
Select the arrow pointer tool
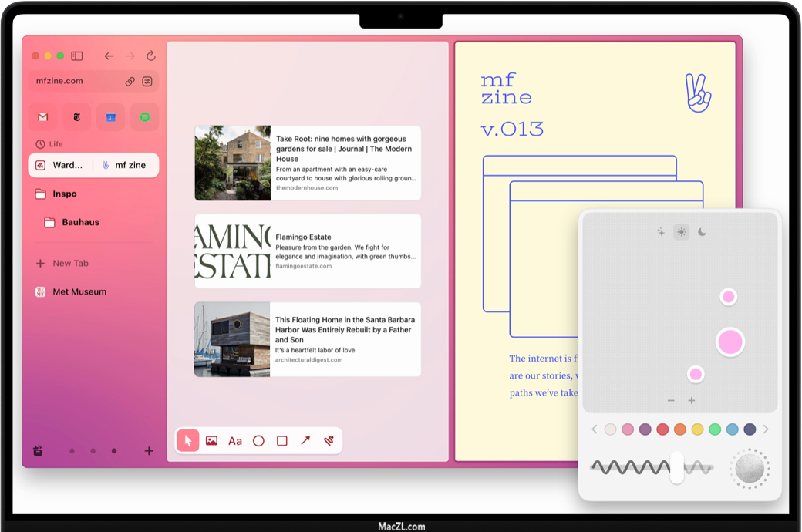click(187, 441)
